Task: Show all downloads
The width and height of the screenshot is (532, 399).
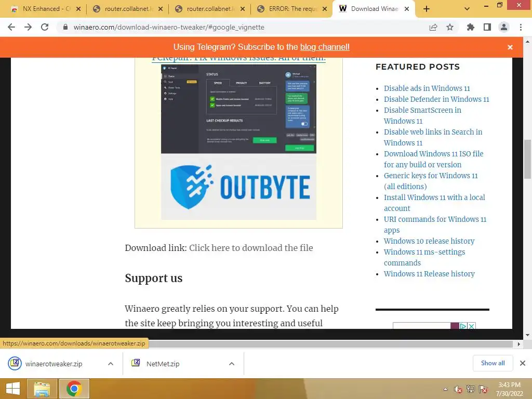Action: point(493,363)
